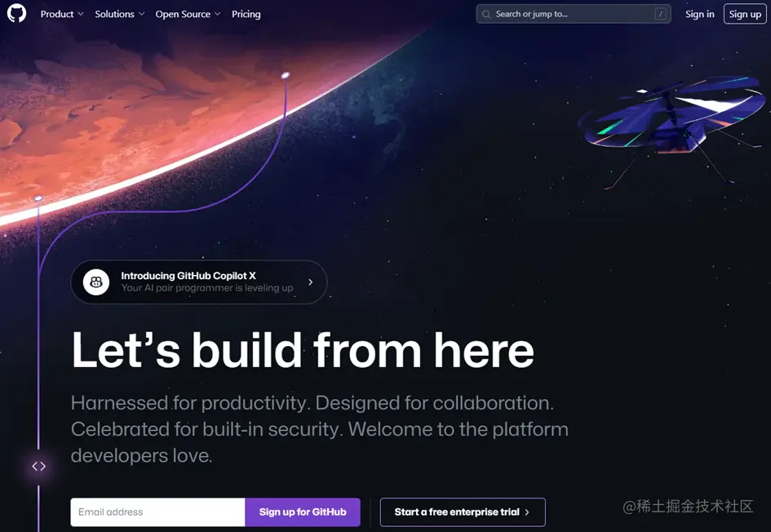771x532 pixels.
Task: Focus the Search or jump to field
Action: point(574,14)
